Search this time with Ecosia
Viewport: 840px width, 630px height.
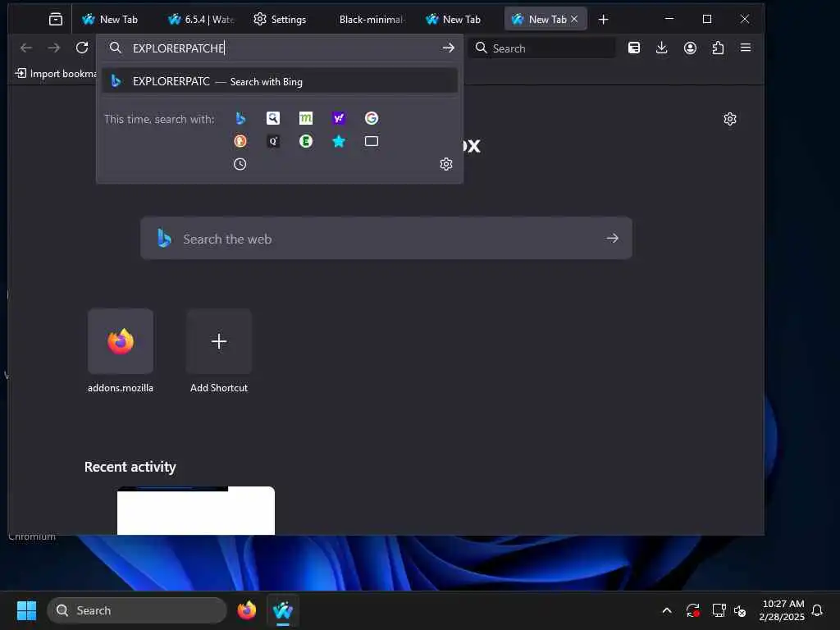coord(306,141)
